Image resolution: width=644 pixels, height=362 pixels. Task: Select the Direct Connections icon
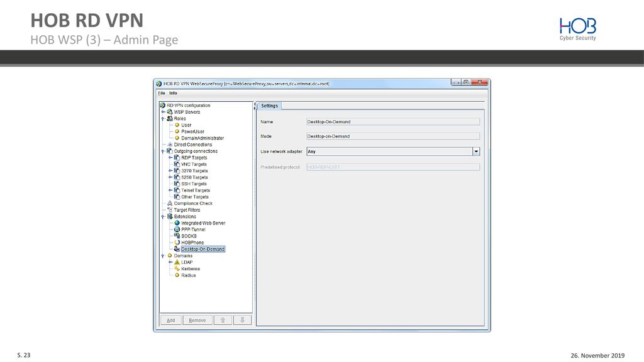[x=170, y=145]
